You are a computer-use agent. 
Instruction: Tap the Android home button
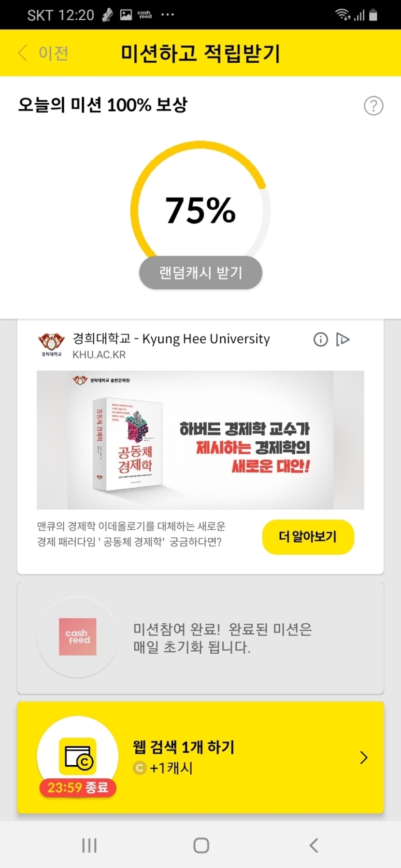click(x=201, y=845)
